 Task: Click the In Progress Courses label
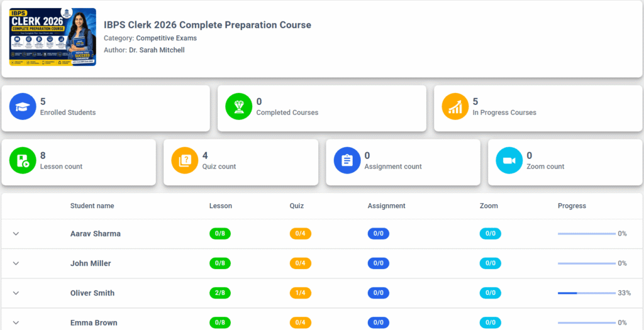coord(504,113)
